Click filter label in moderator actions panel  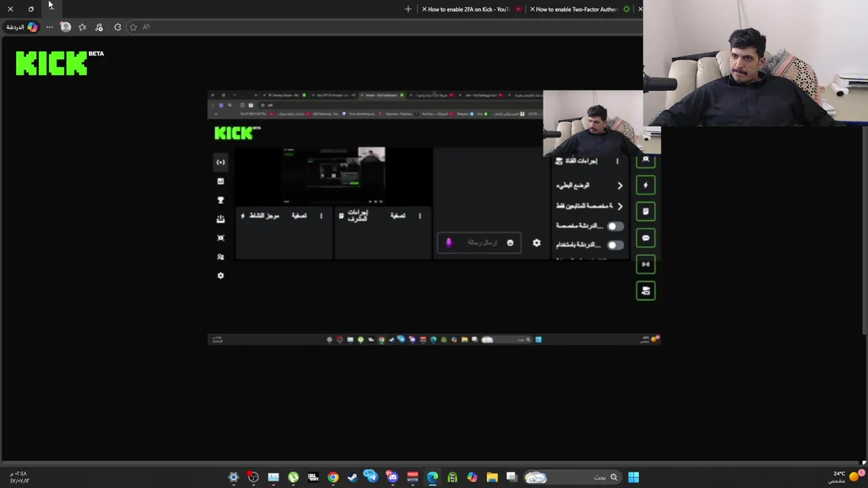tap(397, 216)
